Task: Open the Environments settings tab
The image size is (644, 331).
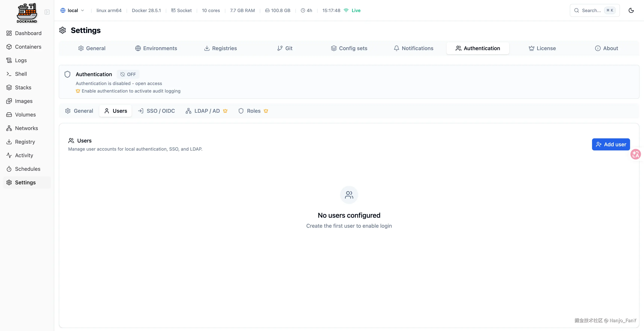Action: pyautogui.click(x=156, y=48)
